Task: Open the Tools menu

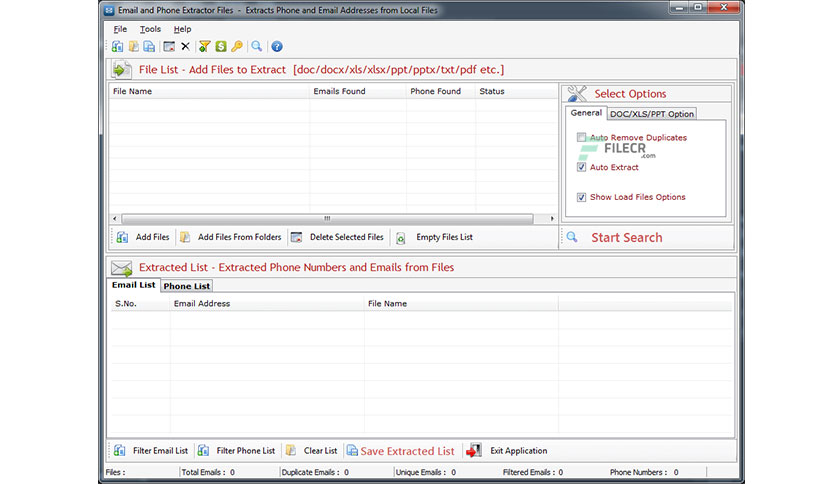Action: 150,29
